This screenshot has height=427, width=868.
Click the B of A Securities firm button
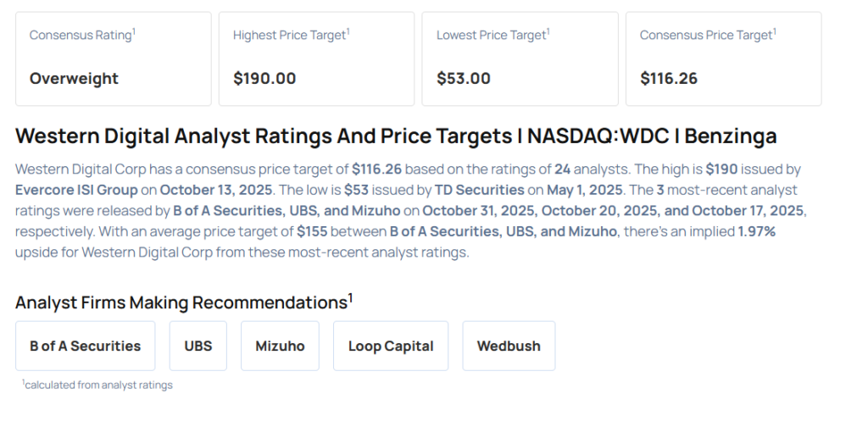tap(86, 346)
